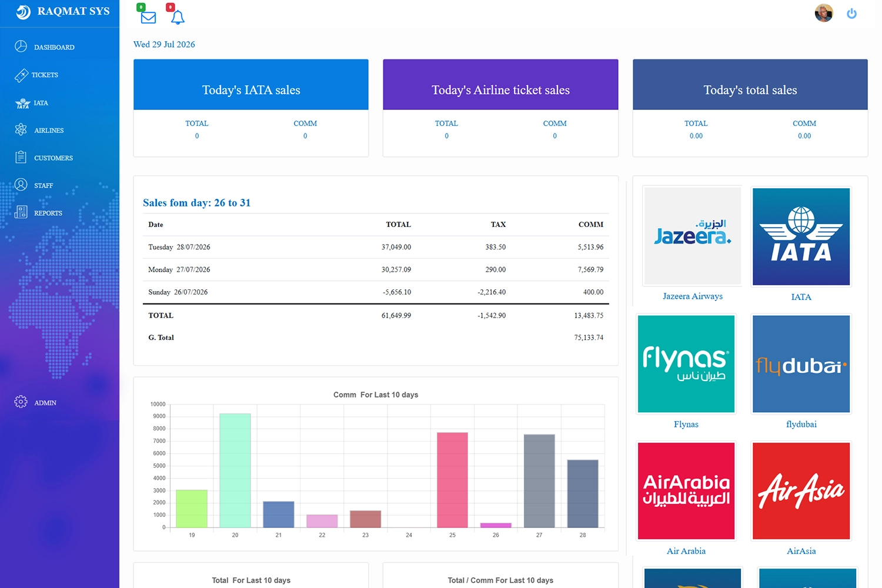Open Customers from the sidebar

point(54,158)
